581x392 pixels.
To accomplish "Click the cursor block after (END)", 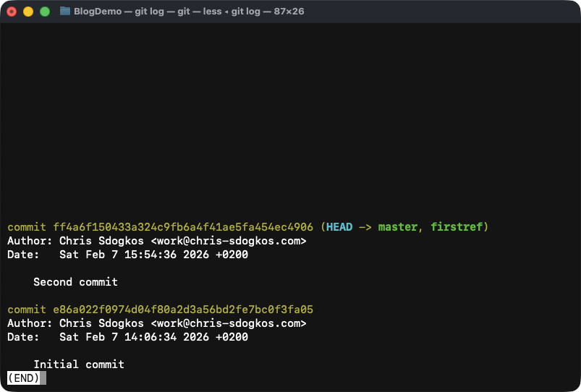I will click(x=43, y=378).
